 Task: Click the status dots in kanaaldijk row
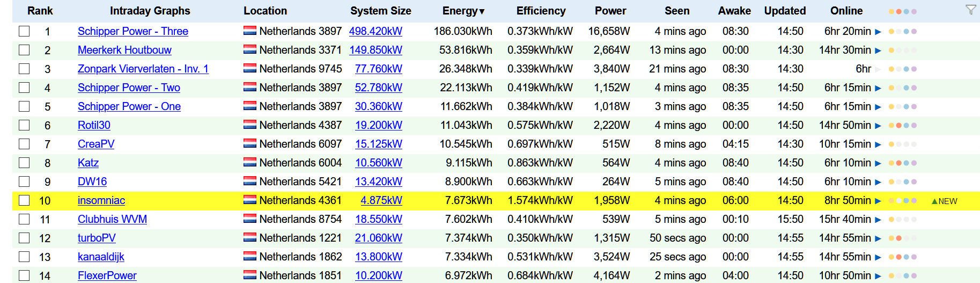click(902, 257)
